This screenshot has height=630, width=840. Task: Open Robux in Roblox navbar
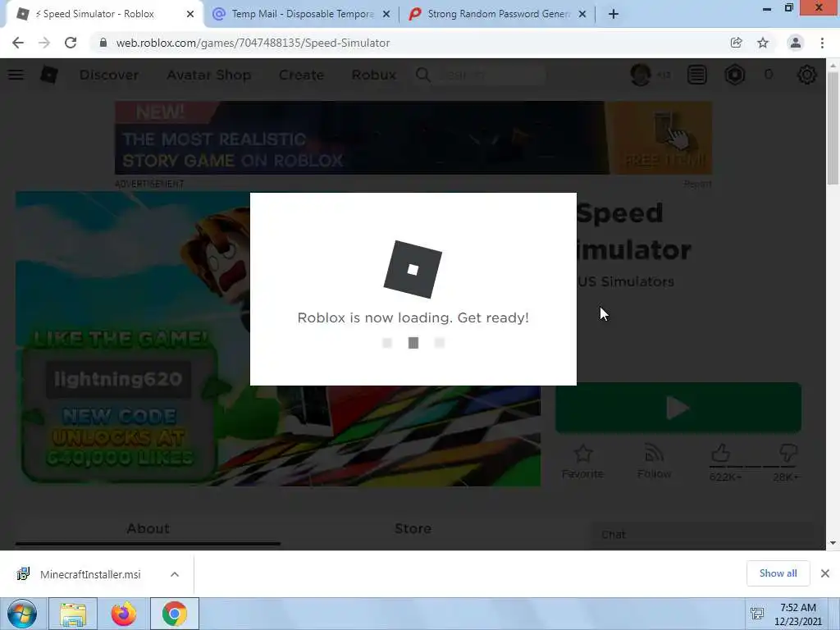[374, 75]
